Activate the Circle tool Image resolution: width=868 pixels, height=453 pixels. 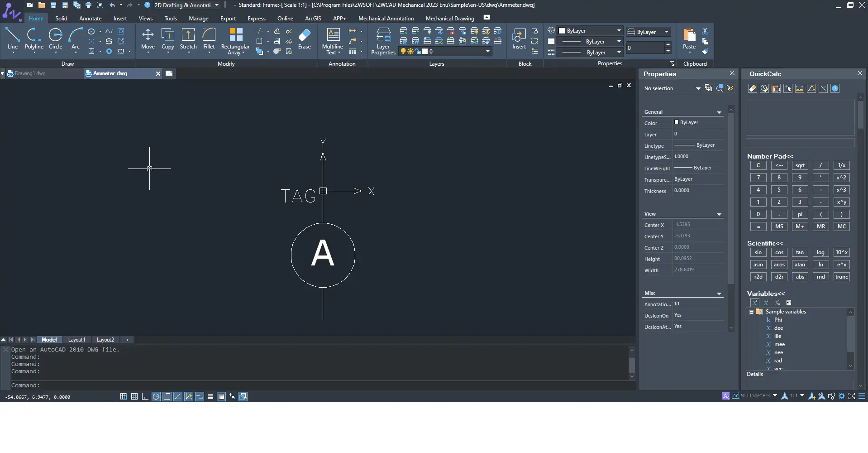coord(56,39)
